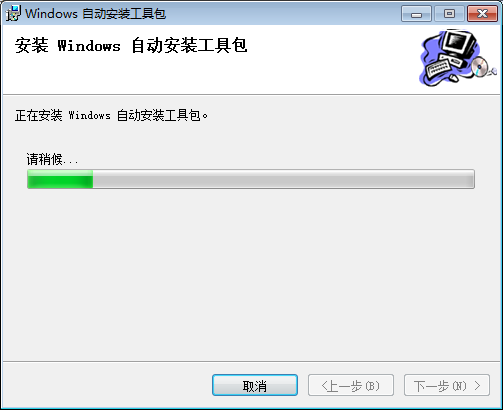This screenshot has height=410, width=503.
Task: Click the arrow chevron on the 下一步 button
Action: pos(477,386)
